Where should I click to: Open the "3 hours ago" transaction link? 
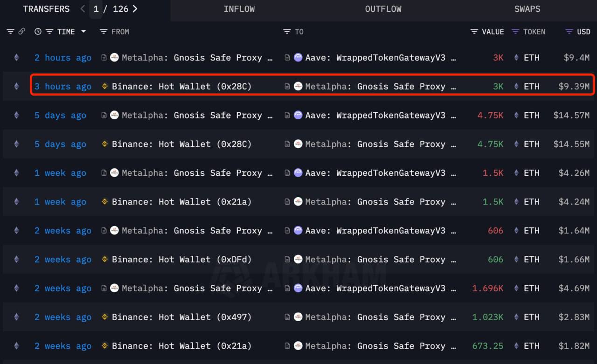click(x=62, y=87)
